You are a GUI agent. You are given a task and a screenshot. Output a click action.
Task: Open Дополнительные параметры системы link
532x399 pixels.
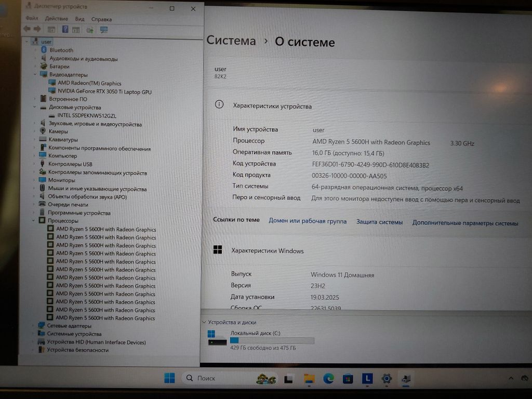pos(465,223)
